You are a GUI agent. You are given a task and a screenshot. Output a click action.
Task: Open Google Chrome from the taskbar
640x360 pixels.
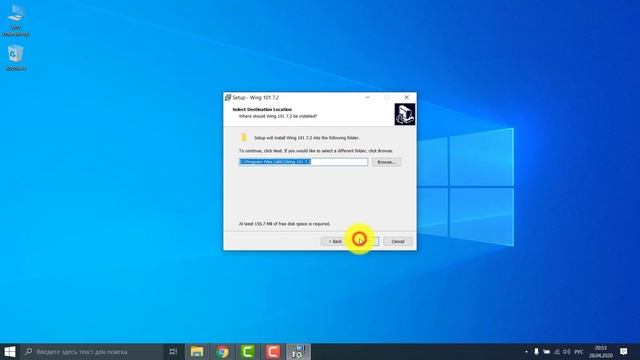click(x=222, y=351)
